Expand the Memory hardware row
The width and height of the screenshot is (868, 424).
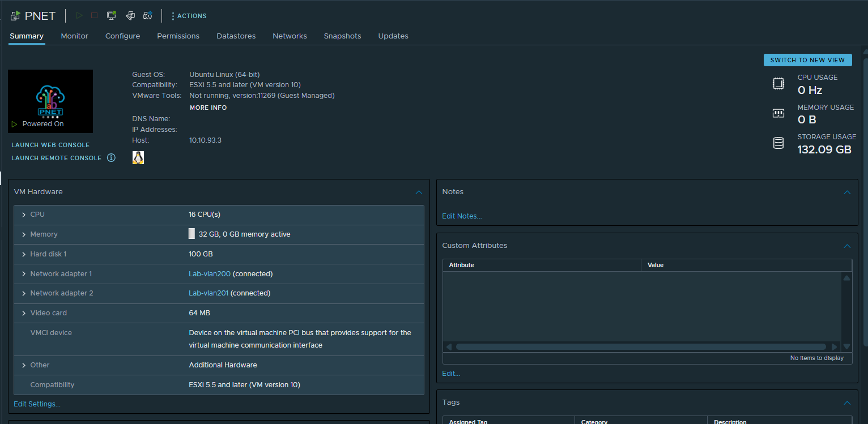(24, 234)
